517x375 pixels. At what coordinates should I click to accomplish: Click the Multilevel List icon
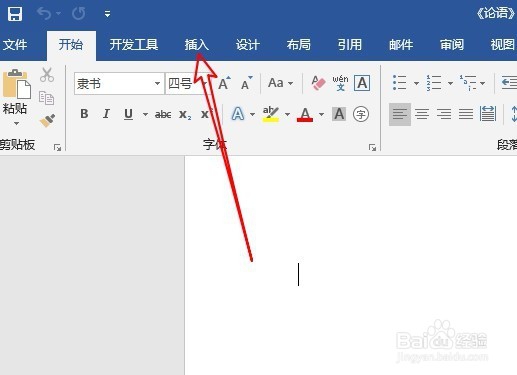(468, 83)
